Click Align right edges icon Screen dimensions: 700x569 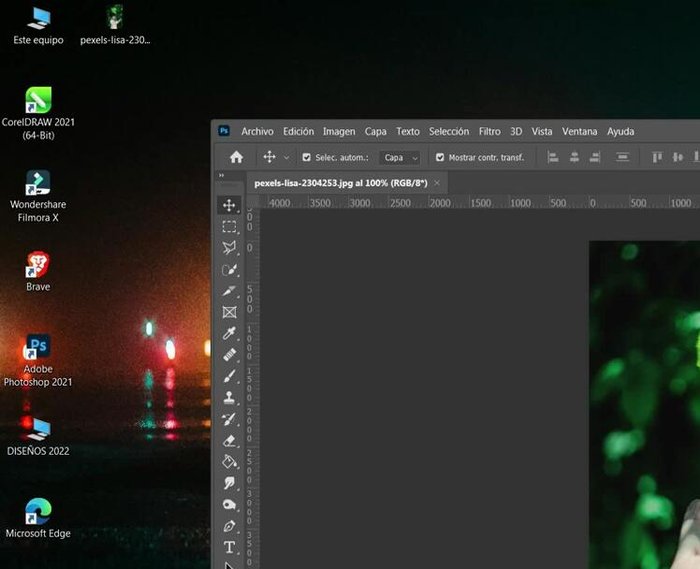(x=595, y=157)
